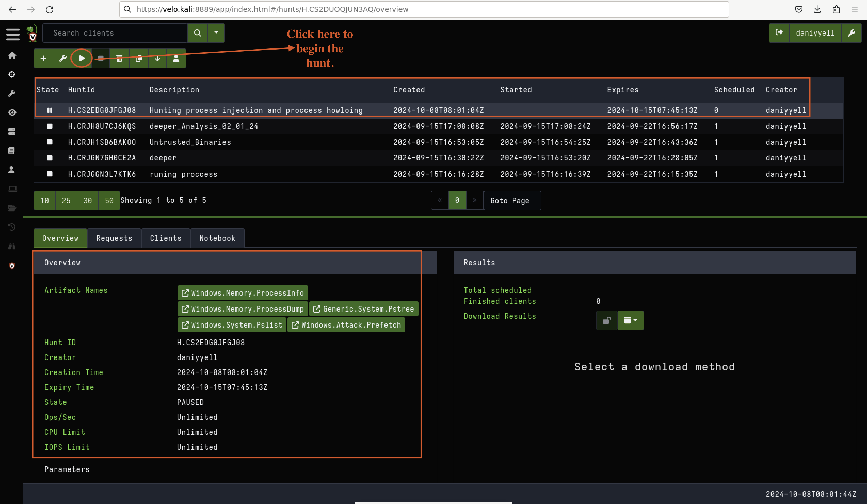
Task: Click the Description column header
Action: point(174,90)
